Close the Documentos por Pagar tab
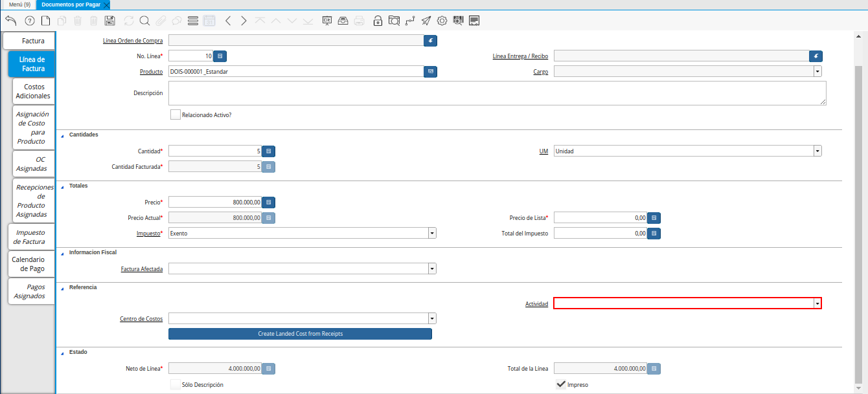This screenshot has width=868, height=394. (x=107, y=5)
